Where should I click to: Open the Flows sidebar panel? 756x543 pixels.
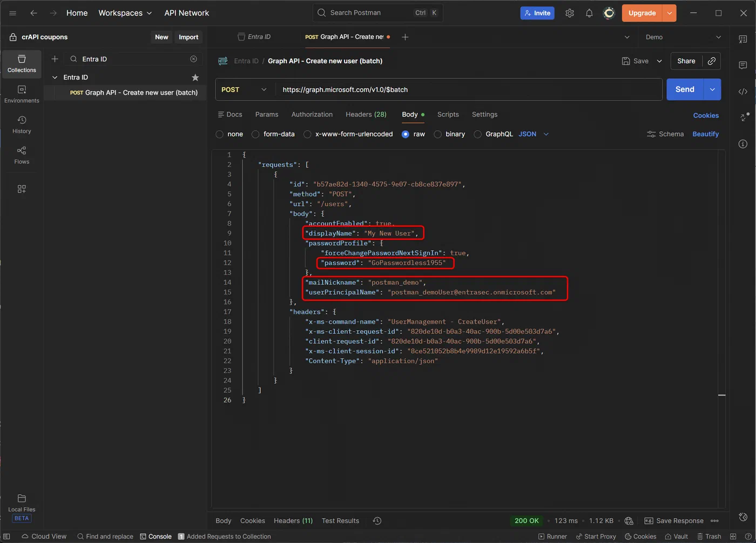coord(22,155)
